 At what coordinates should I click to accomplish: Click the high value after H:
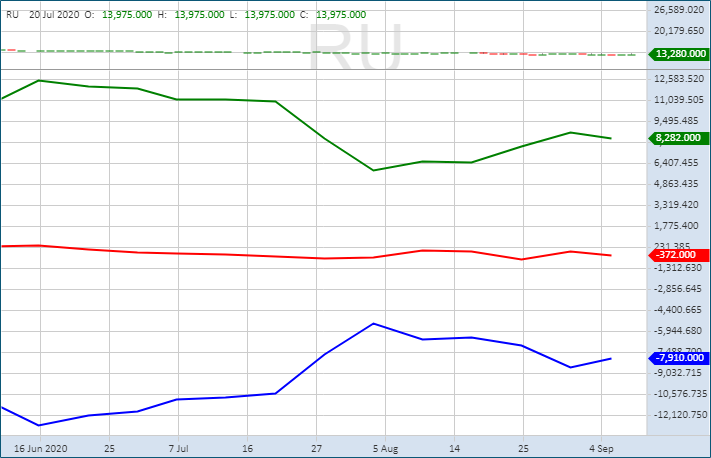200,15
